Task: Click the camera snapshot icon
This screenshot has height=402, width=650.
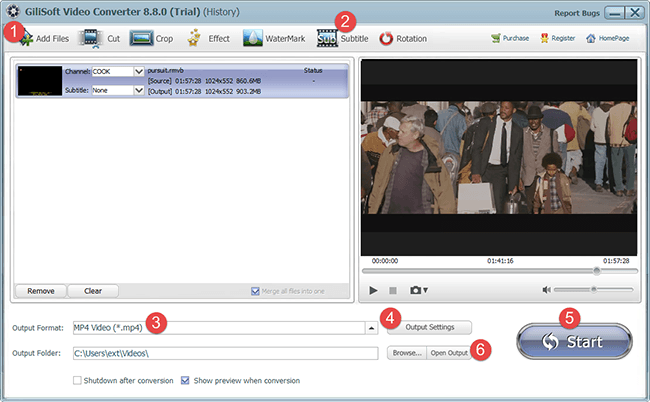Action: point(416,290)
